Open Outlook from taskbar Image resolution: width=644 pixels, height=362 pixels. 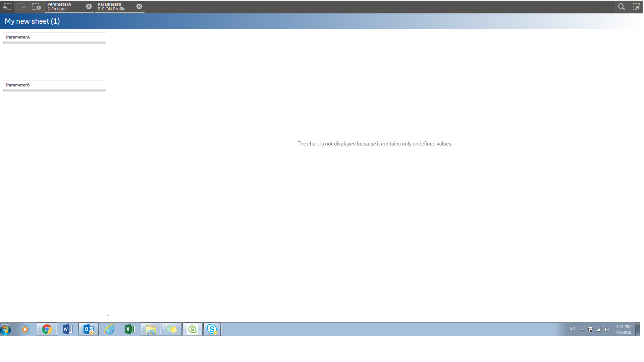(x=89, y=329)
